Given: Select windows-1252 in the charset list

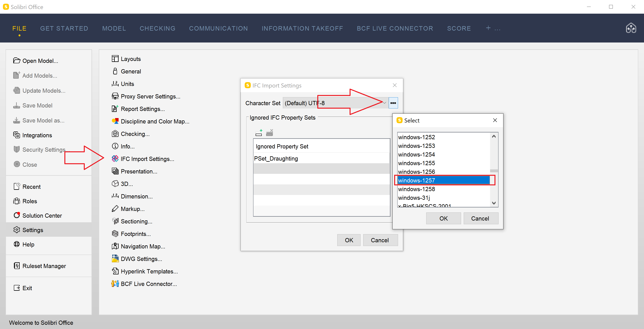Looking at the screenshot, I should click(444, 137).
